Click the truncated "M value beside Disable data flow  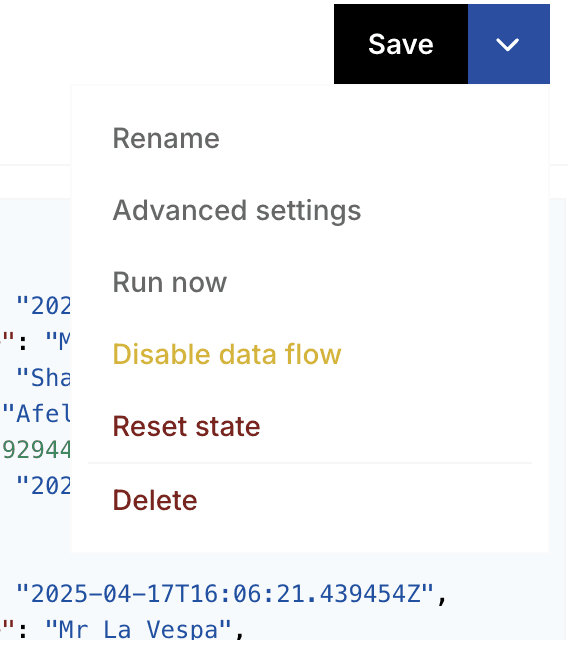point(58,342)
